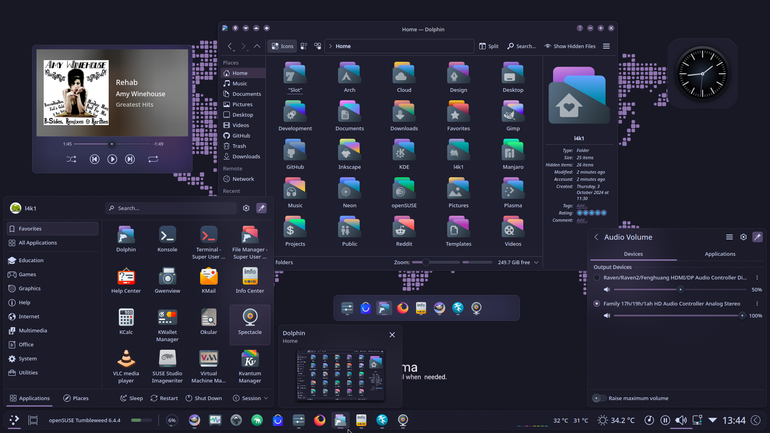This screenshot has width=770, height=433.
Task: Click the Dolphin window preview thumbnail
Action: point(340,375)
